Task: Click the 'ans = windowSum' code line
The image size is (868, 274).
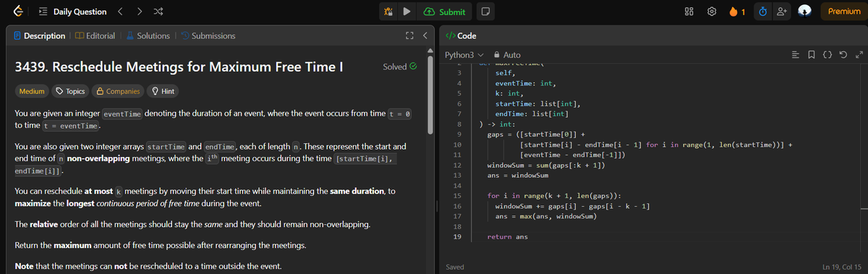Action: pos(517,176)
